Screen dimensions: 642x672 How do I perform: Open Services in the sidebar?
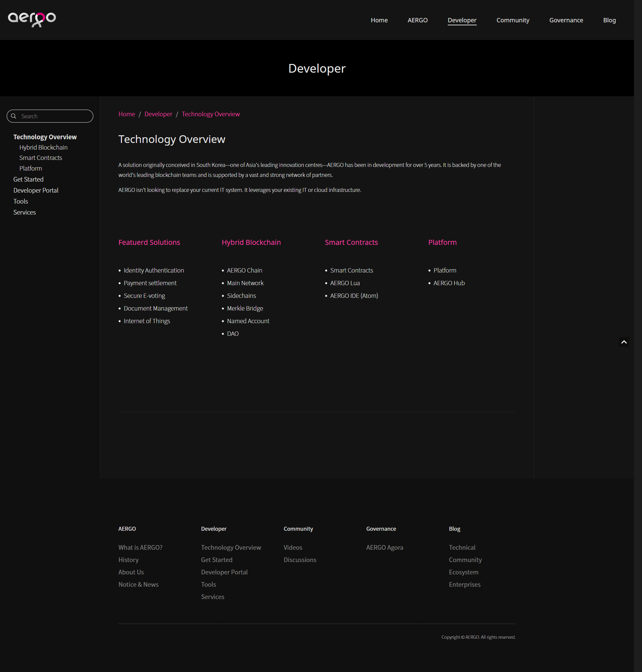[25, 212]
